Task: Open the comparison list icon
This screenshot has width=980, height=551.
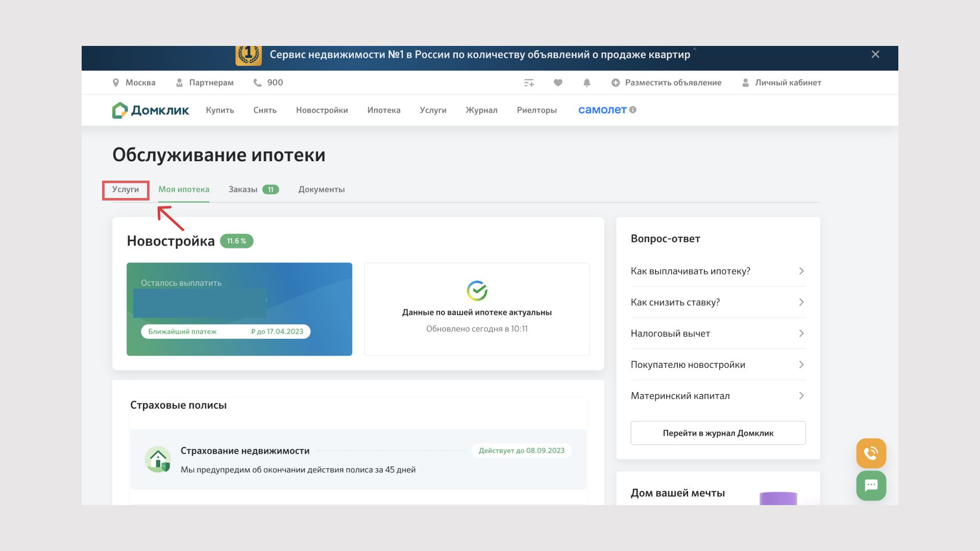Action: coord(529,83)
